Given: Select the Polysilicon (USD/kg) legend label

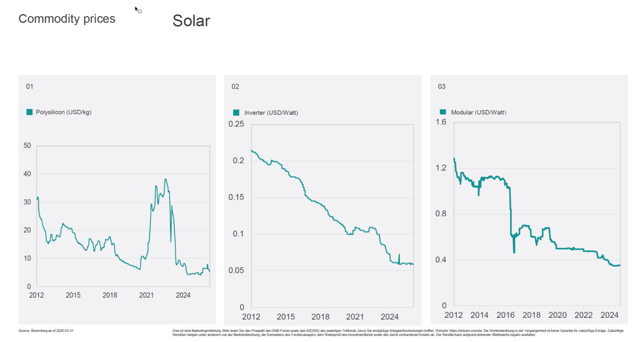Looking at the screenshot, I should [63, 112].
